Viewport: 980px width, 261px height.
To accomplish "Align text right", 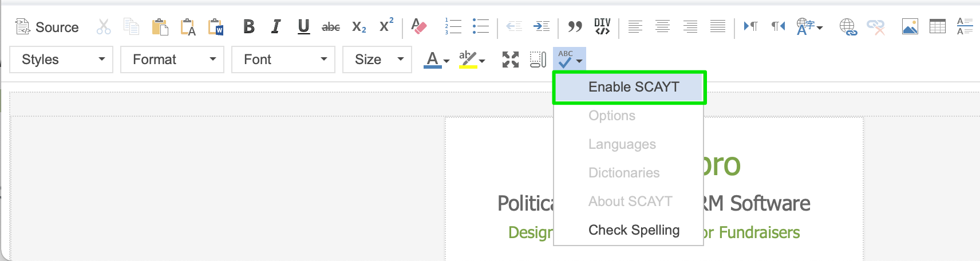I will pos(690,27).
